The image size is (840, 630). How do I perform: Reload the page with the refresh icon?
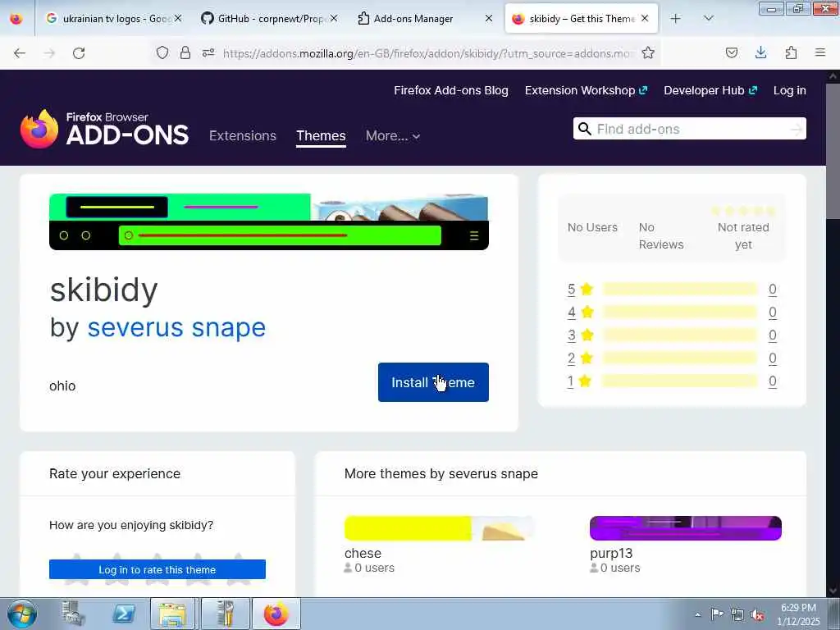(x=79, y=53)
